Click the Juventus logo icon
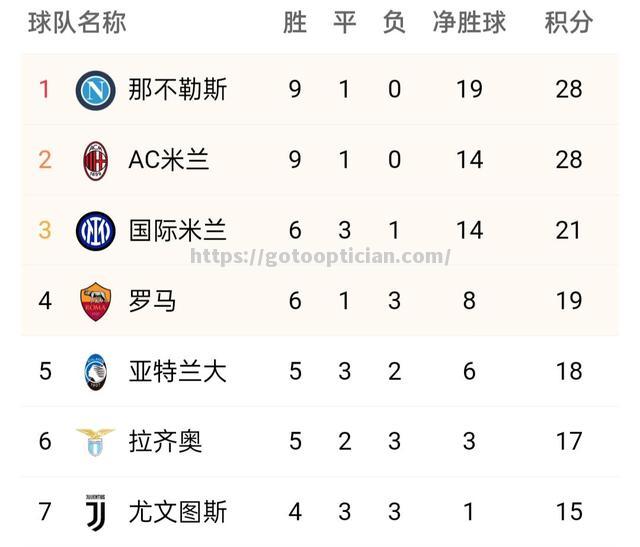The width and height of the screenshot is (640, 547). (96, 513)
